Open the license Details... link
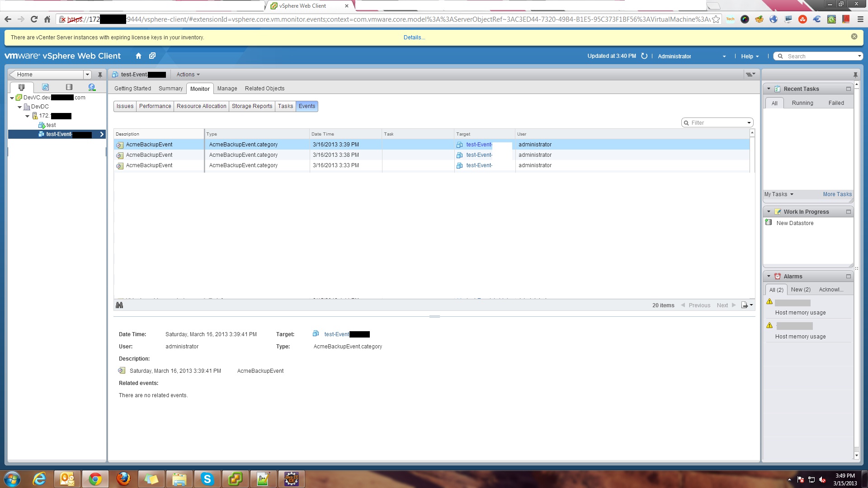The width and height of the screenshot is (868, 488). click(x=414, y=37)
